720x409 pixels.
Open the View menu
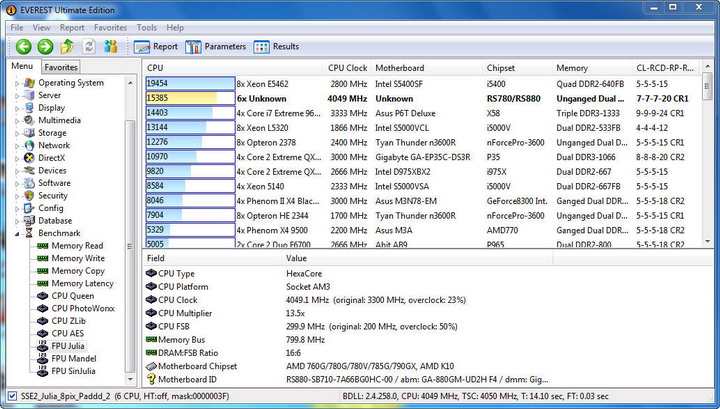pyautogui.click(x=41, y=28)
